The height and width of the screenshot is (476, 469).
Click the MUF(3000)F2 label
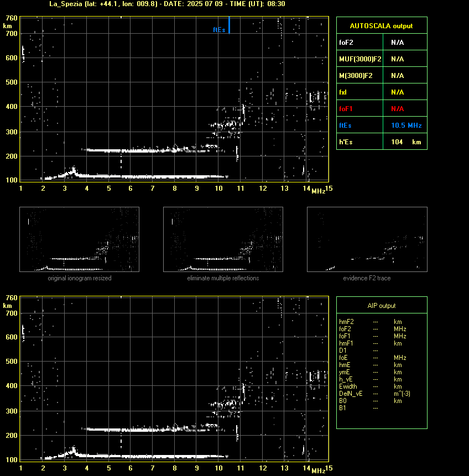tap(360, 59)
